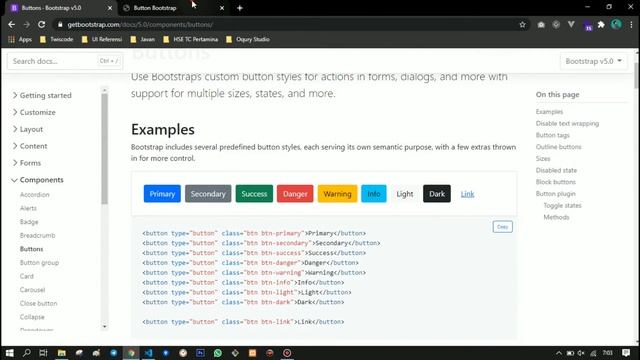Open the HSE TC Pertamina bookmark folder
Image resolution: width=640 pixels, height=360 pixels.
coord(190,39)
